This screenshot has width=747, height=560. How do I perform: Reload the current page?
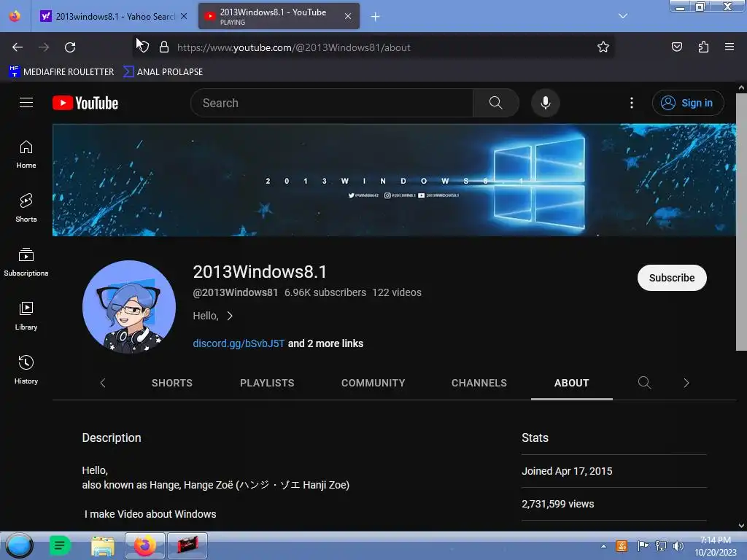[70, 47]
